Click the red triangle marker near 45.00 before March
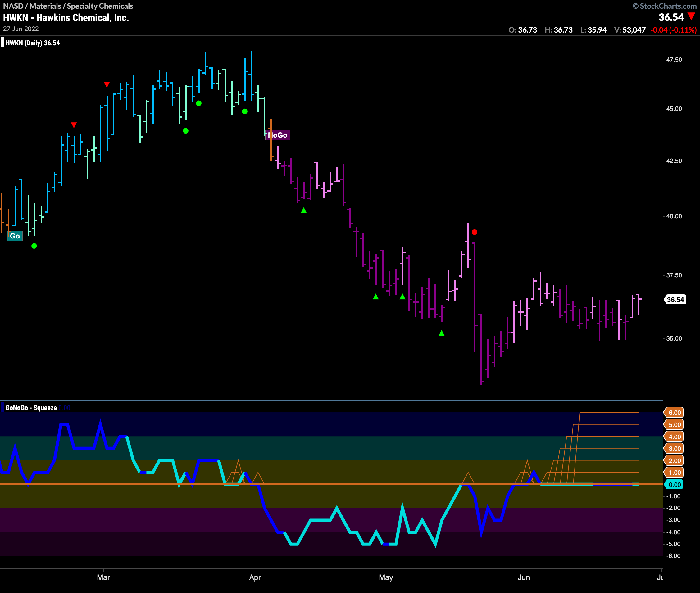Screen dimensions: 700x593 (107, 84)
